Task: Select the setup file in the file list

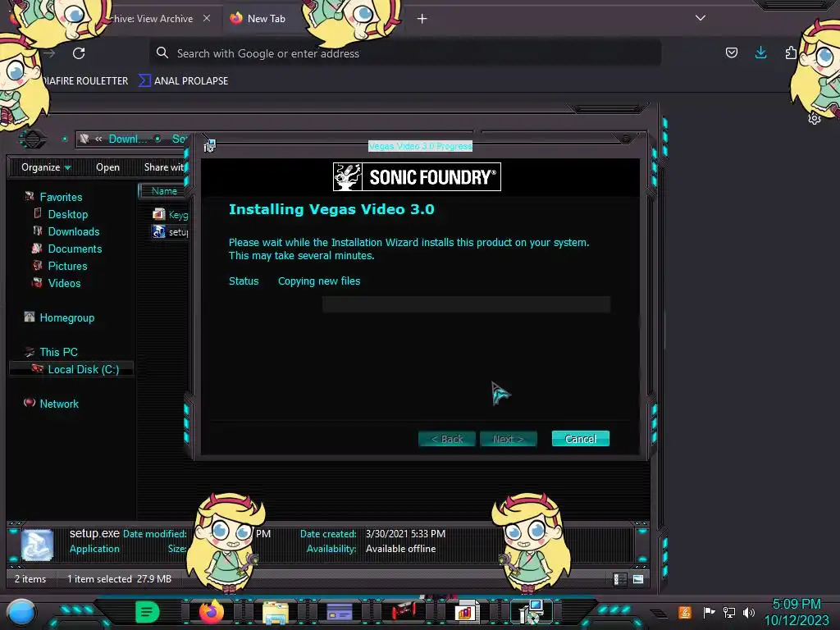Action: [x=171, y=231]
